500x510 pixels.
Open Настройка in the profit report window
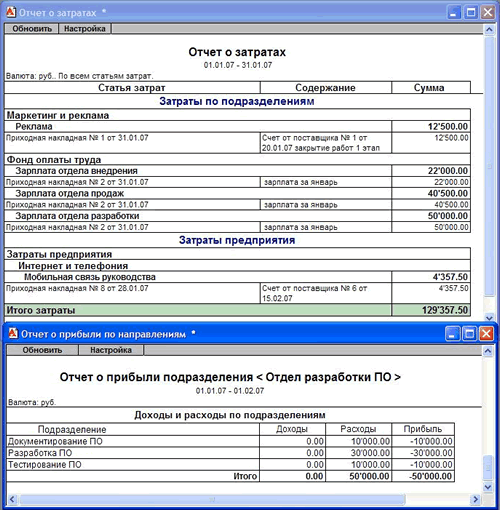tap(111, 350)
